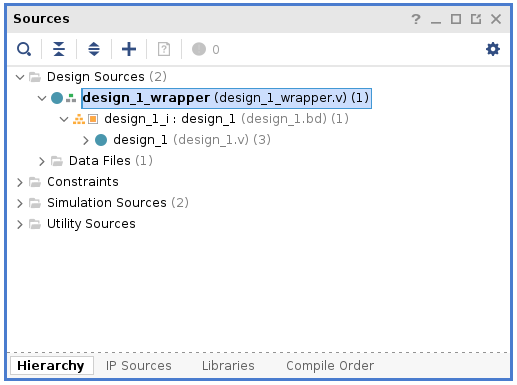Image resolution: width=517 pixels, height=385 pixels.
Task: Collapse the Design Sources node
Action: click(20, 77)
